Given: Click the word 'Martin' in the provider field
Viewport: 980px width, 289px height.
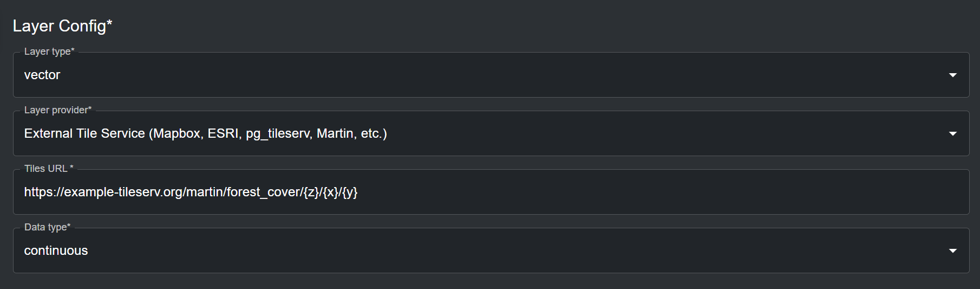Looking at the screenshot, I should pyautogui.click(x=335, y=133).
